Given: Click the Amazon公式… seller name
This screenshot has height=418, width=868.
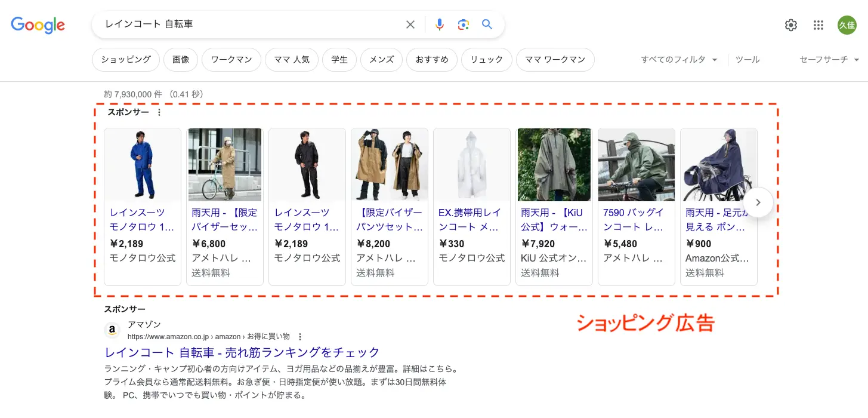Looking at the screenshot, I should [x=718, y=258].
